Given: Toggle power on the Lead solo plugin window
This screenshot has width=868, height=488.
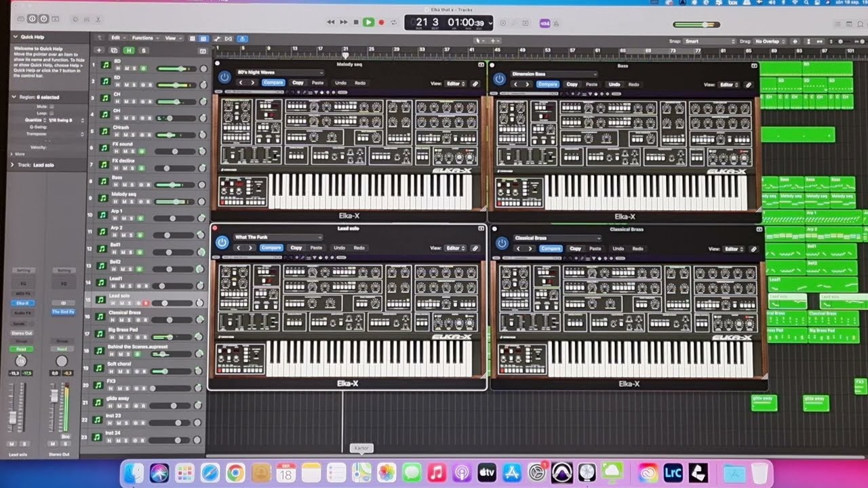Looking at the screenshot, I should tap(222, 242).
